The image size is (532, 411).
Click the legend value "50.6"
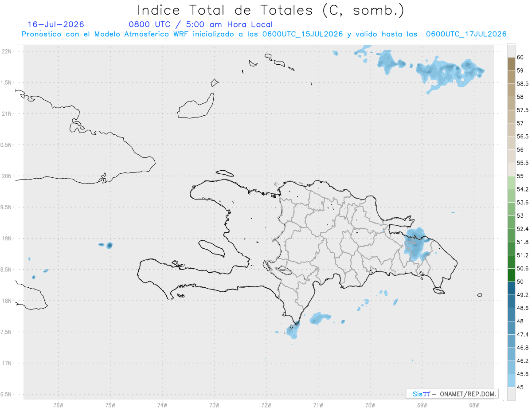coord(523,268)
